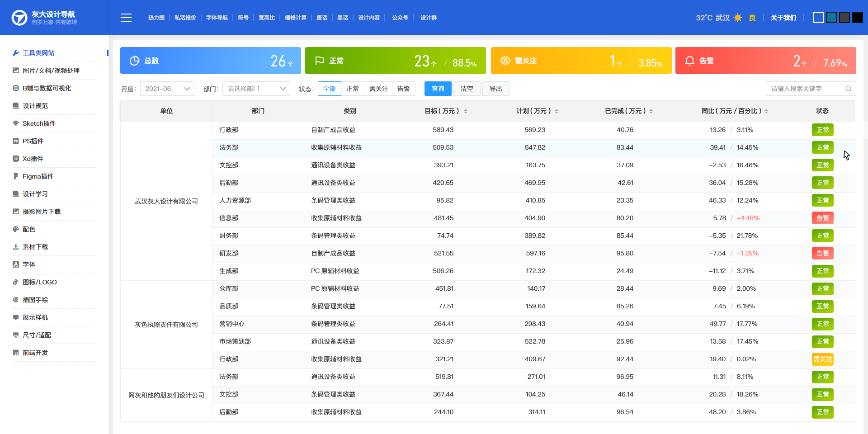Viewport: 868px width, 434px height.
Task: Click the icon beside 插图手绘
Action: coord(16,300)
